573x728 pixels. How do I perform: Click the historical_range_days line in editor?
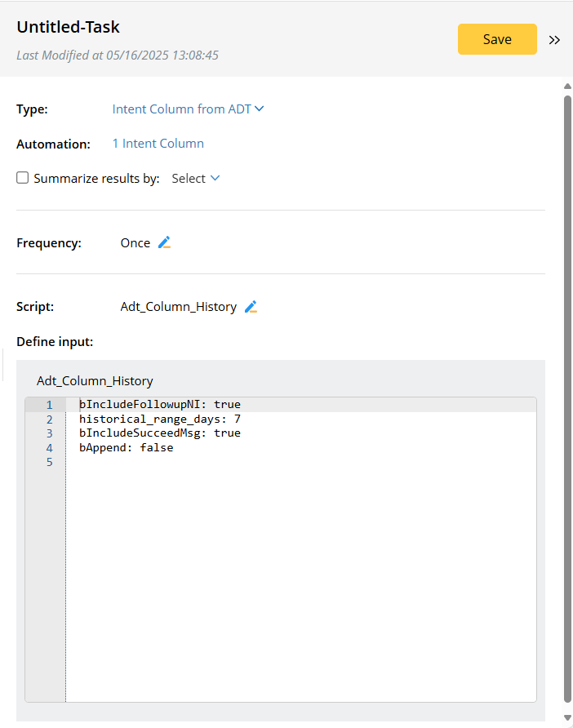(x=160, y=419)
